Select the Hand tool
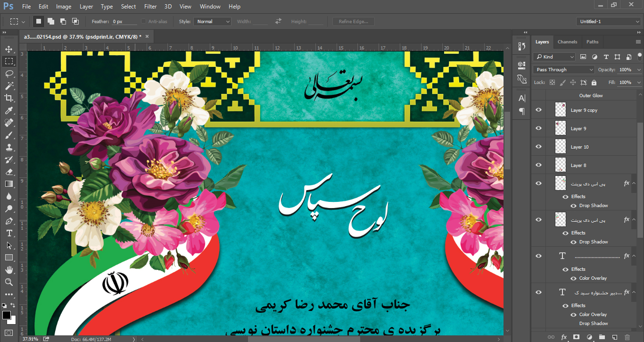The image size is (644, 342). point(8,270)
